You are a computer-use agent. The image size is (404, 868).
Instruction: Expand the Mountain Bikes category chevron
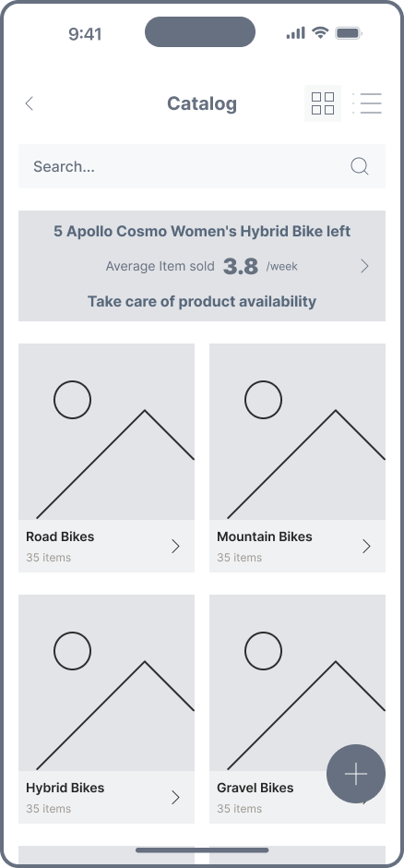[x=366, y=547]
